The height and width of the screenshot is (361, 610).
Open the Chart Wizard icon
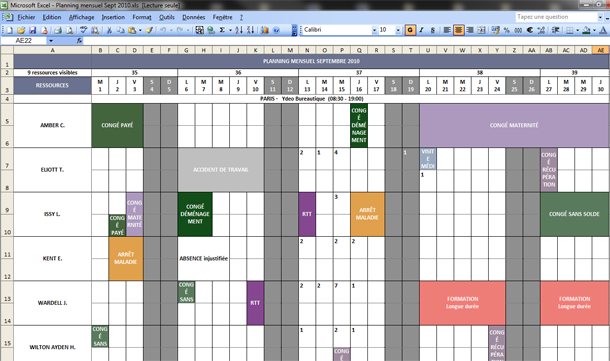tap(265, 30)
